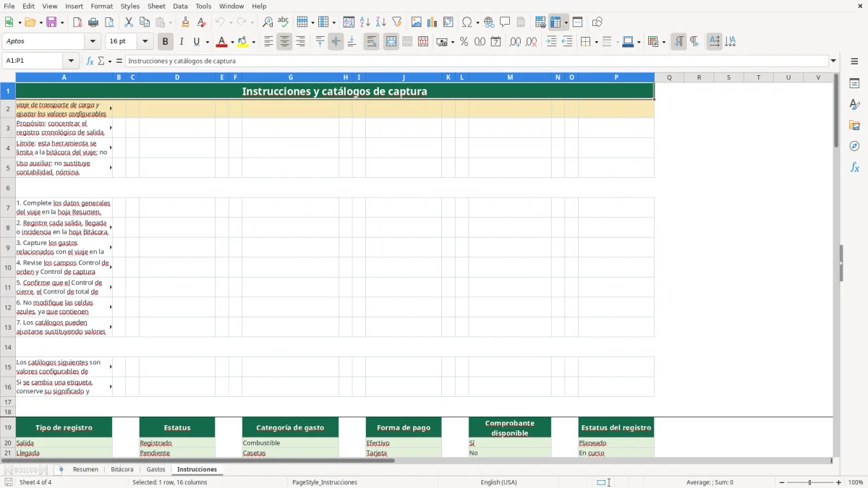The width and height of the screenshot is (868, 488).
Task: Click the zoom out minus button
Action: tap(782, 482)
